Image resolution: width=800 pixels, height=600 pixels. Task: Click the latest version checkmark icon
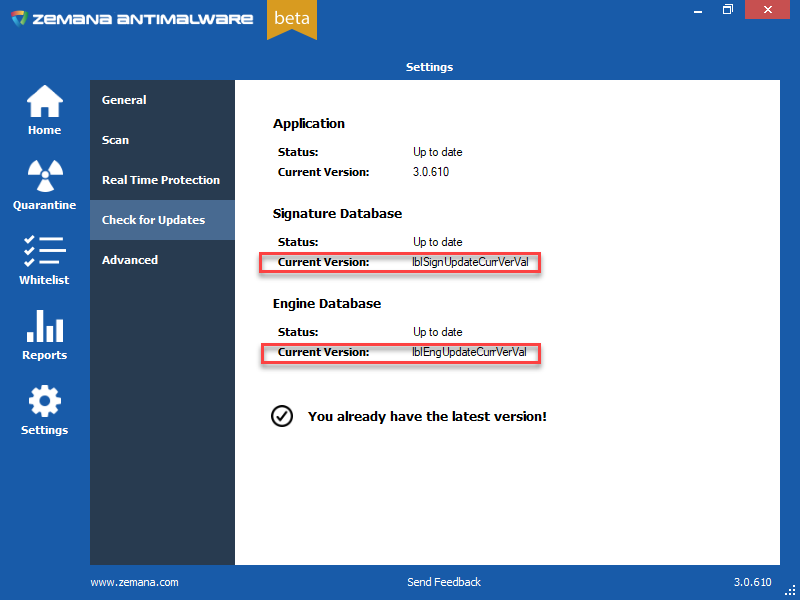(282, 416)
